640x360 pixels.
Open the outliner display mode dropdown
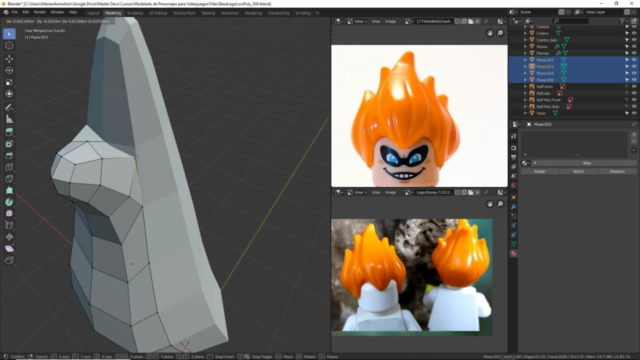(x=529, y=20)
